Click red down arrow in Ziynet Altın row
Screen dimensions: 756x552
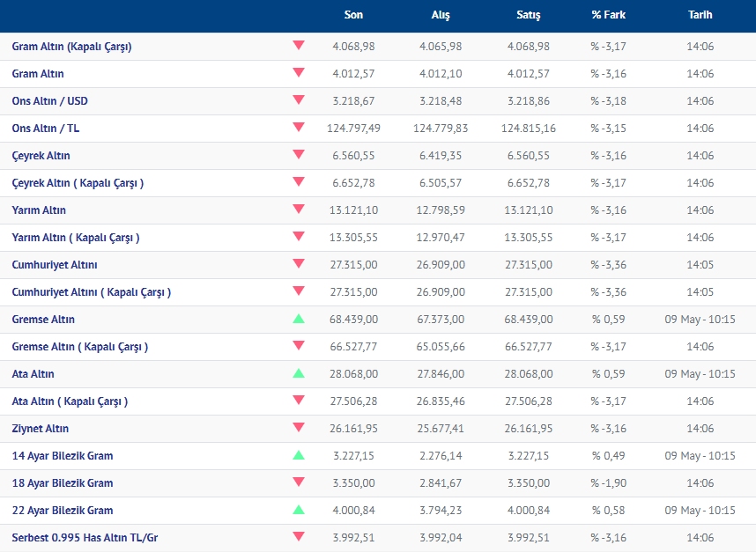pos(299,427)
